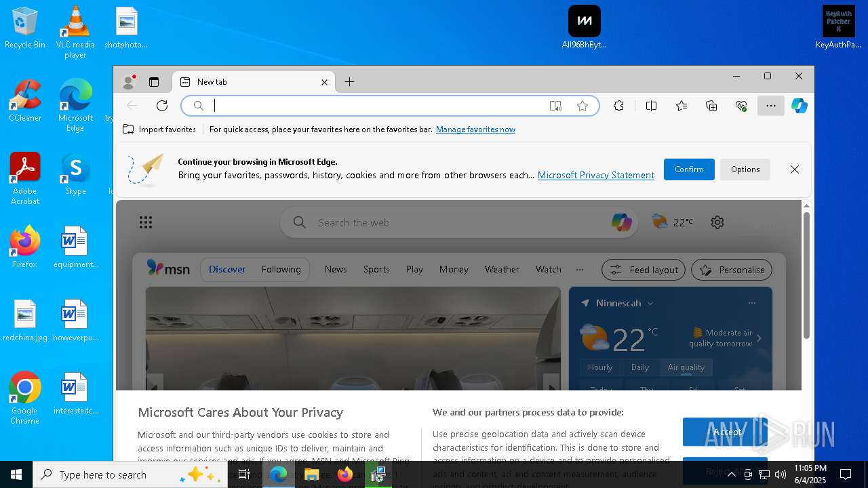Viewport: 868px width, 488px height.
Task: Refresh the page in Edge
Action: pos(161,106)
